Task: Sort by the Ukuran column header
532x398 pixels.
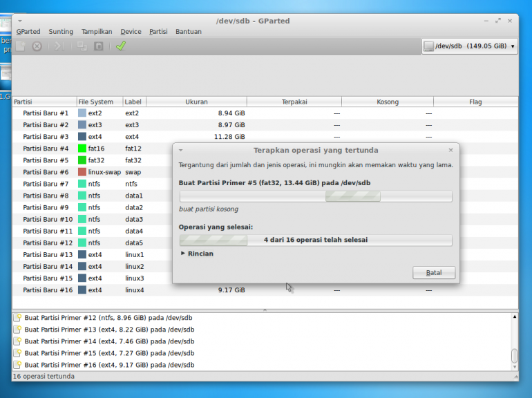Action: tap(196, 102)
